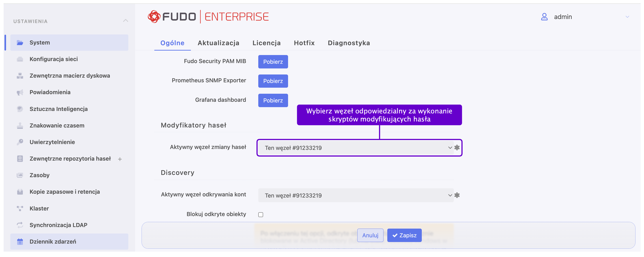Viewport: 644px width, 257px height.
Task: Click the Blokuj odkryte obiekty label
Action: coord(216,214)
